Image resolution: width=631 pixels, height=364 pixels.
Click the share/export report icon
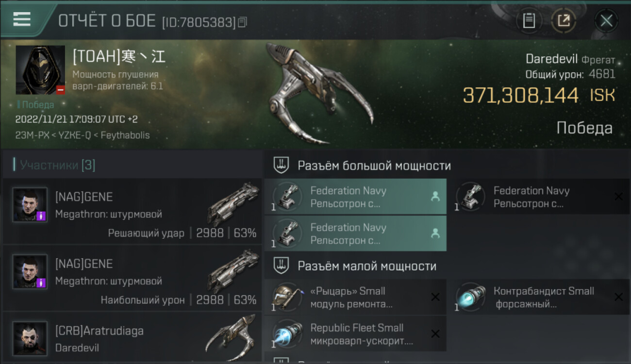(564, 21)
